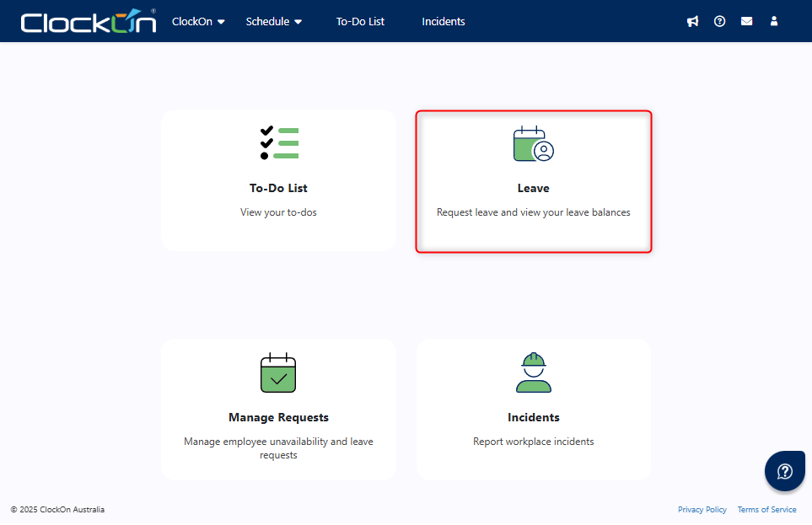The height and width of the screenshot is (525, 812).
Task: Open the user profile icon
Action: click(774, 21)
